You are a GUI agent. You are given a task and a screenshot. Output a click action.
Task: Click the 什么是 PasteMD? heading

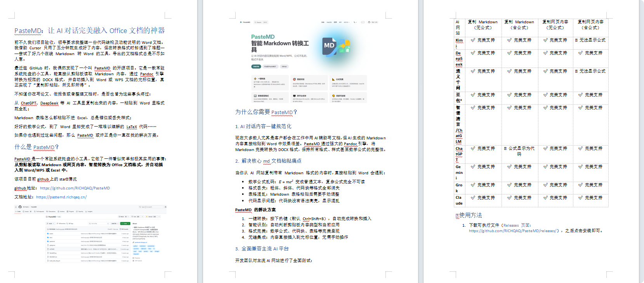pyautogui.click(x=36, y=147)
